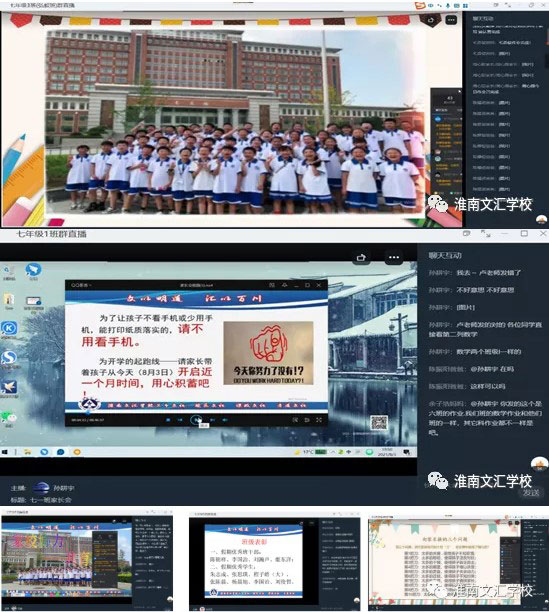Click host name 孙耕宇 next to 主播
Viewport: 549px width, 612px height.
[64, 488]
